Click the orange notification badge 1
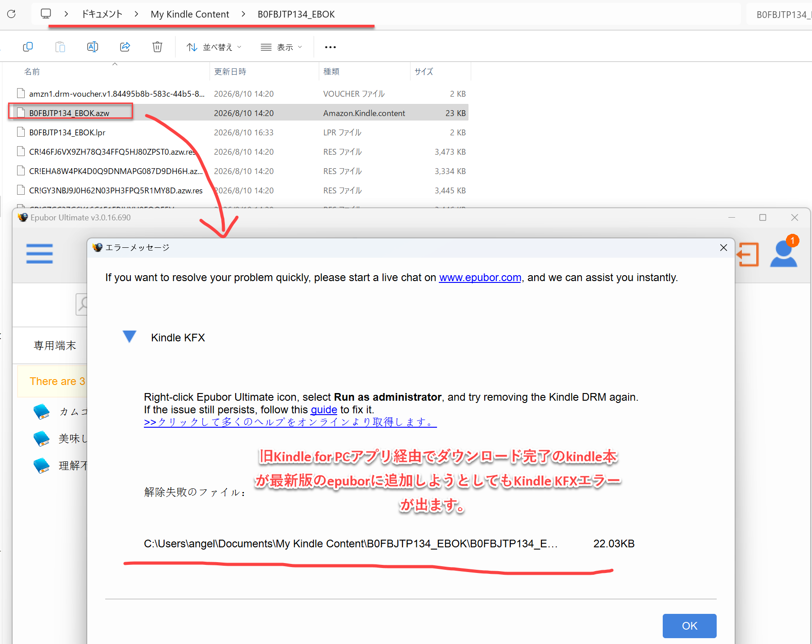 coord(792,241)
